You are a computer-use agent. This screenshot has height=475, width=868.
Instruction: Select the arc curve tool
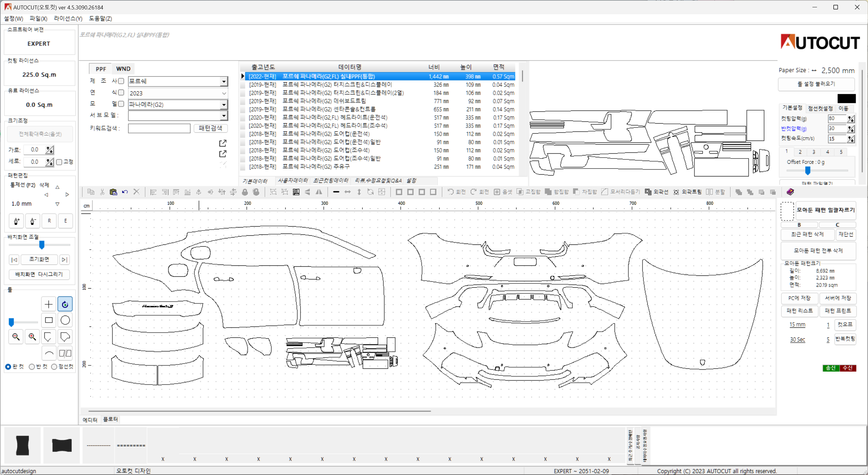click(49, 353)
